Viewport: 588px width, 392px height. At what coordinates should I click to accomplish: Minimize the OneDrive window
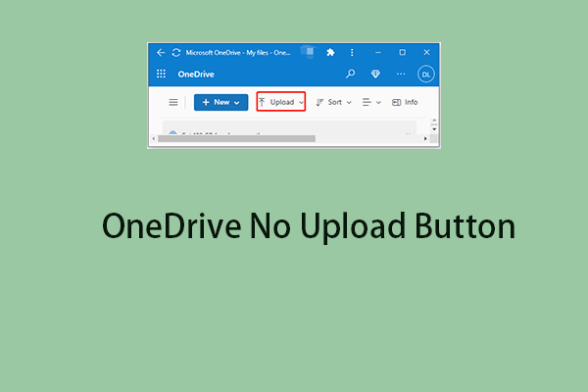point(378,53)
